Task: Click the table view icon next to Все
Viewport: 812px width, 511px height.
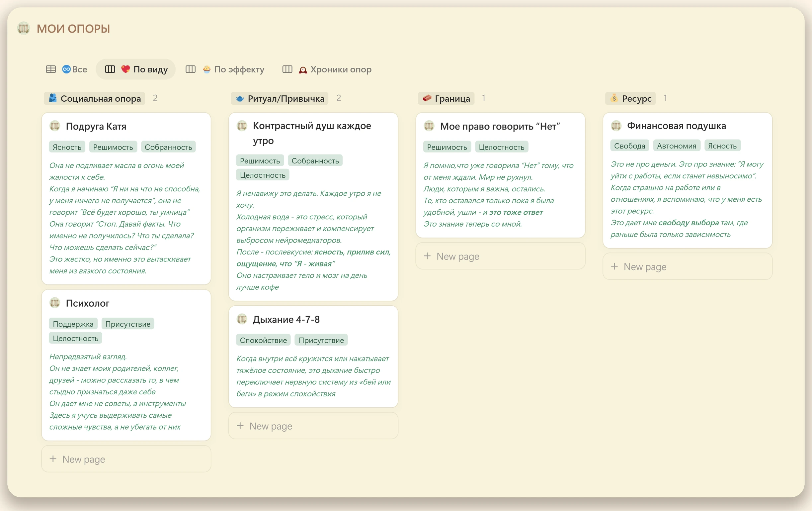Action: point(51,69)
